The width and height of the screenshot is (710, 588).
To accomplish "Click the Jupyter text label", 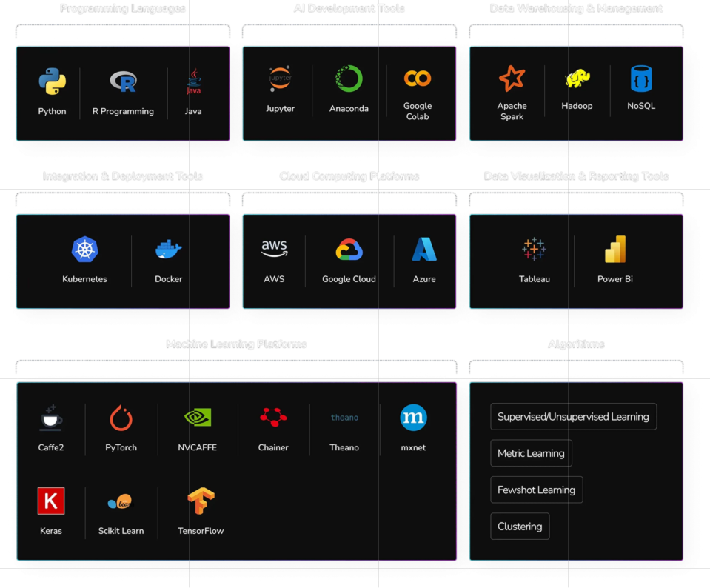I will coord(280,108).
